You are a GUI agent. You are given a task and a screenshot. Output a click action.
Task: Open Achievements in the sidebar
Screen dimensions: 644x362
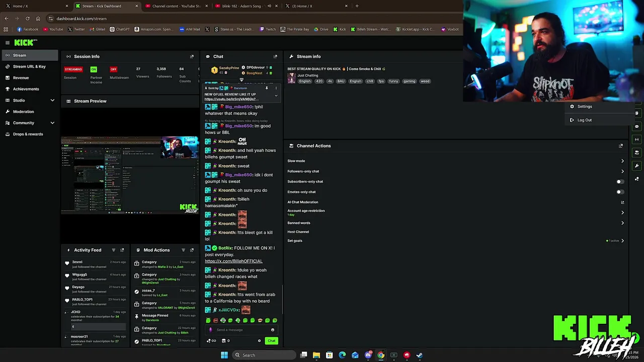point(29,89)
